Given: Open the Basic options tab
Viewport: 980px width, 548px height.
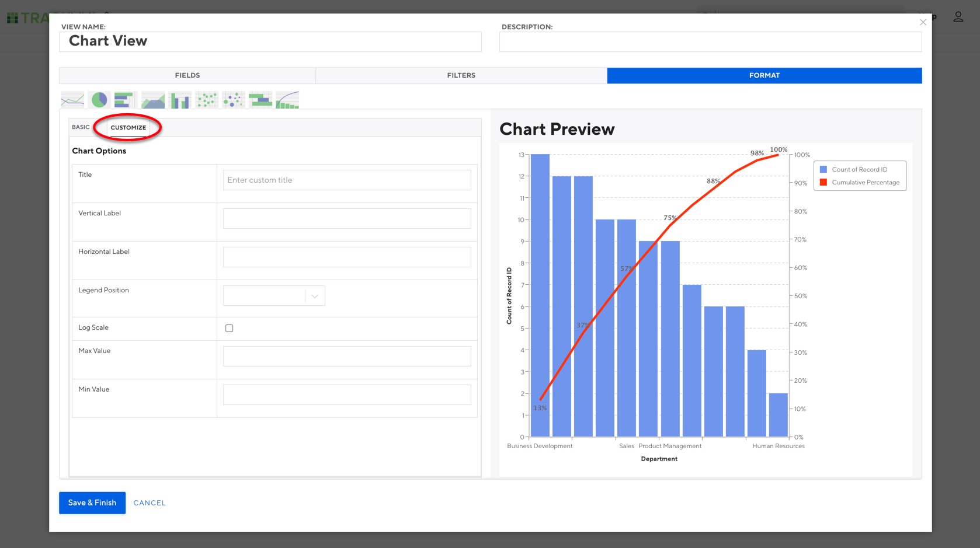Looking at the screenshot, I should point(81,127).
